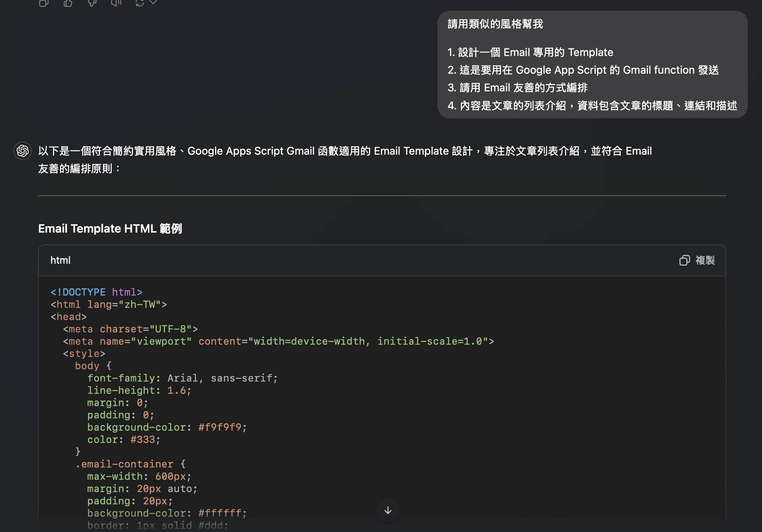Viewport: 762px width, 532px height.
Task: Give a thumbs up to the response
Action: [68, 3]
